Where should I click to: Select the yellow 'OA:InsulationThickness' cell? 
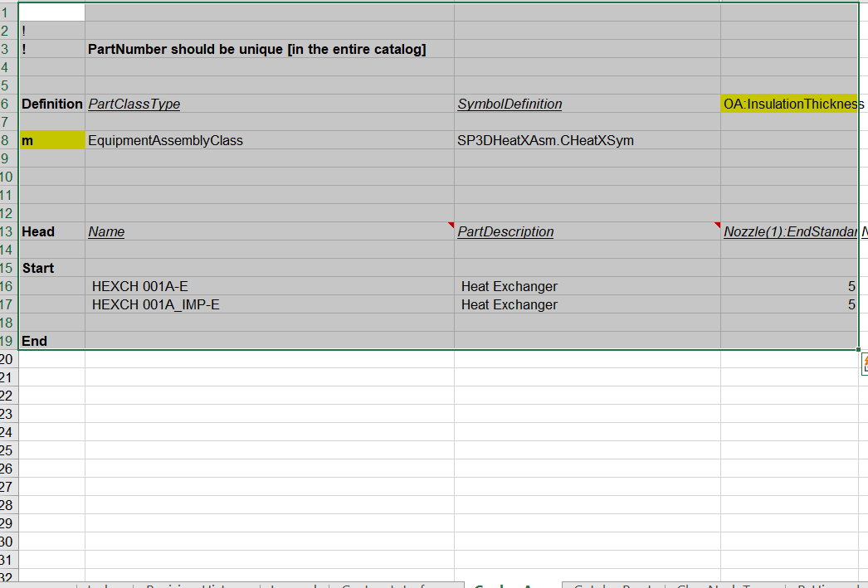tap(789, 104)
